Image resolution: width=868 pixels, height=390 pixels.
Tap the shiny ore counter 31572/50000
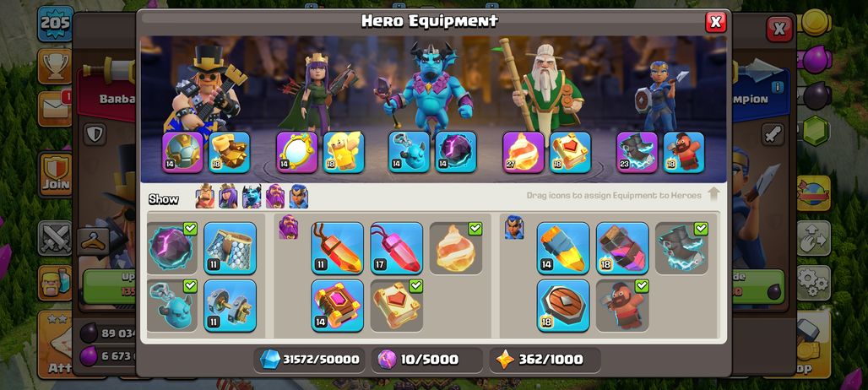click(309, 360)
